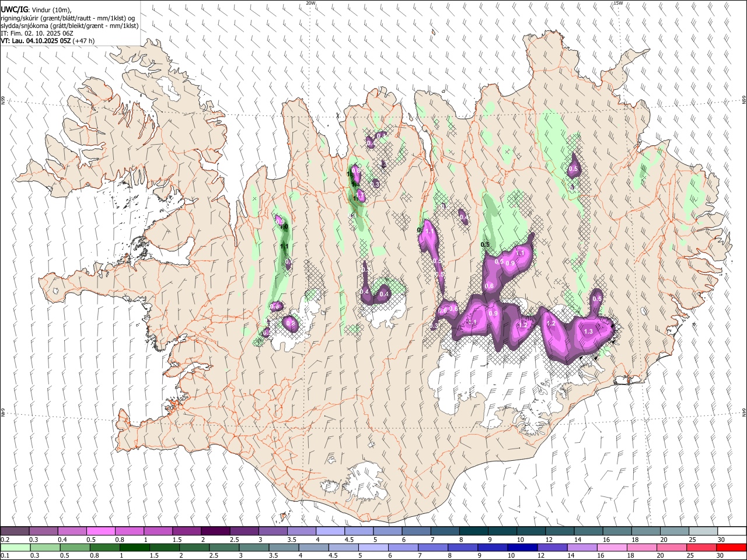The height and width of the screenshot is (560, 747).
Task: Pick the 2–2.5 swatch in the rain row
Action: click(194, 547)
